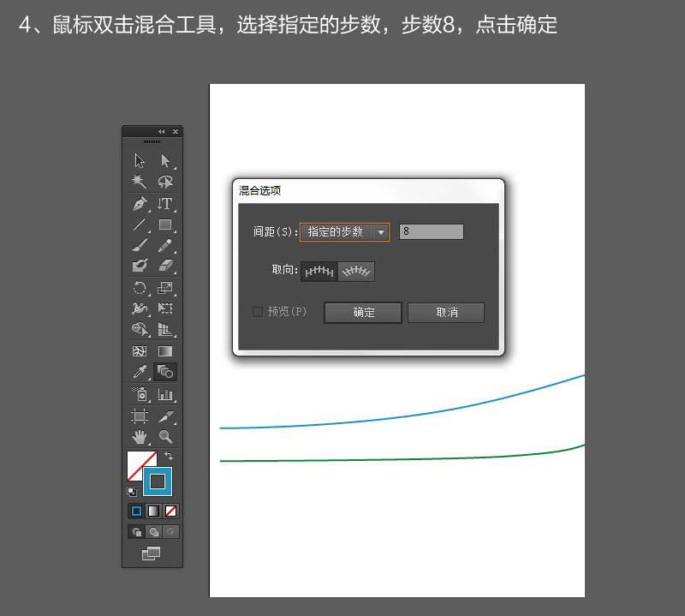Select the Zoom tool
Viewport: 685px width, 616px height.
(x=165, y=436)
